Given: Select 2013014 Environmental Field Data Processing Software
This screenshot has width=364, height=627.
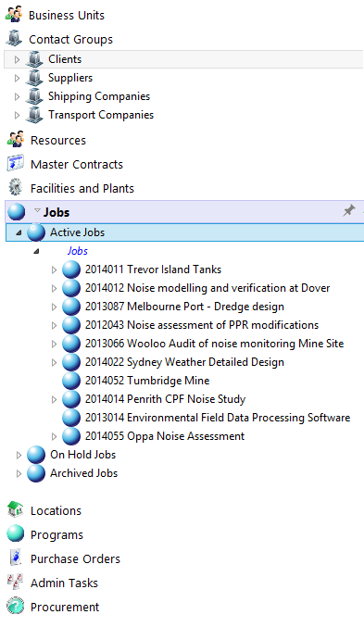Looking at the screenshot, I should (x=218, y=418).
